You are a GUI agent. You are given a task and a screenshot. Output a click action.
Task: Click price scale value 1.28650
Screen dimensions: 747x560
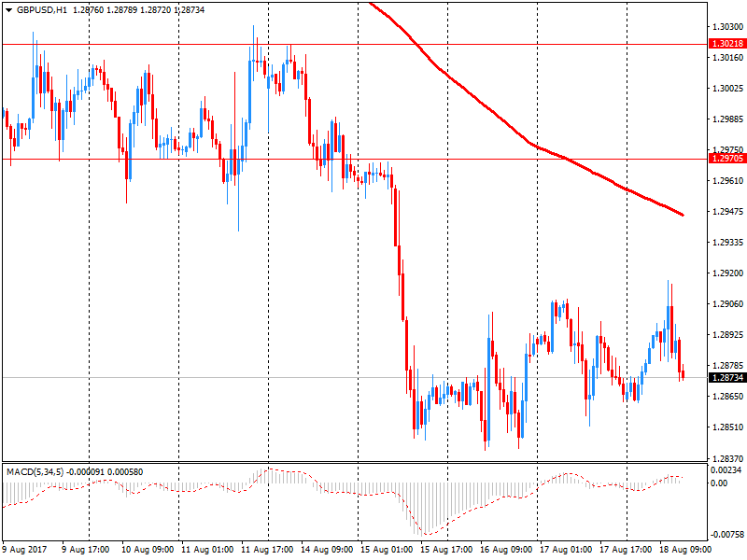point(727,396)
